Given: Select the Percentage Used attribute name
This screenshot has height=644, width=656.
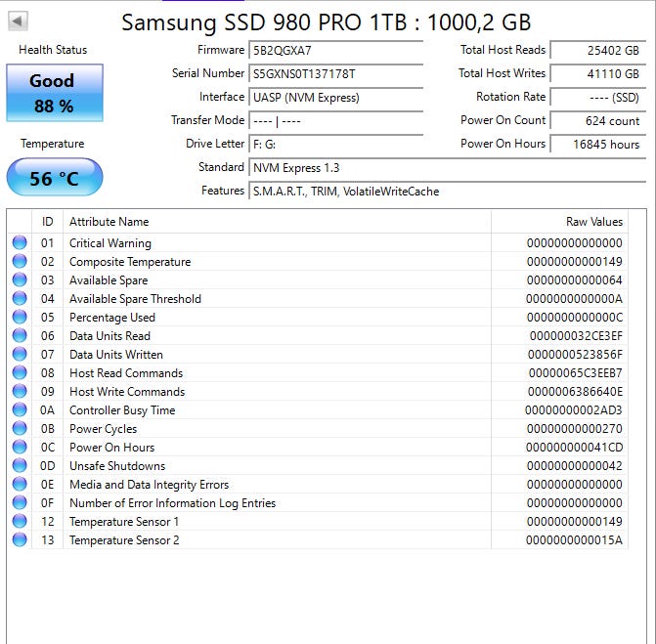Looking at the screenshot, I should (112, 318).
